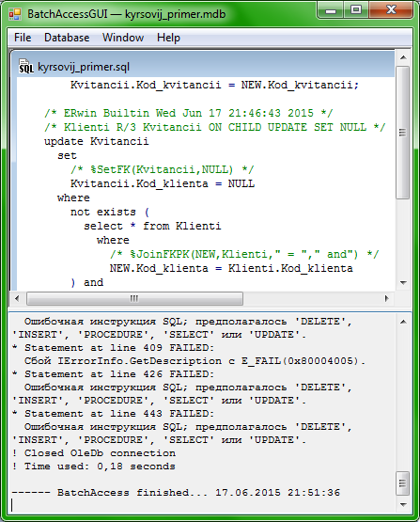The height and width of the screenshot is (522, 420).
Task: Click the horizontal scroll right arrow
Action: click(x=387, y=298)
